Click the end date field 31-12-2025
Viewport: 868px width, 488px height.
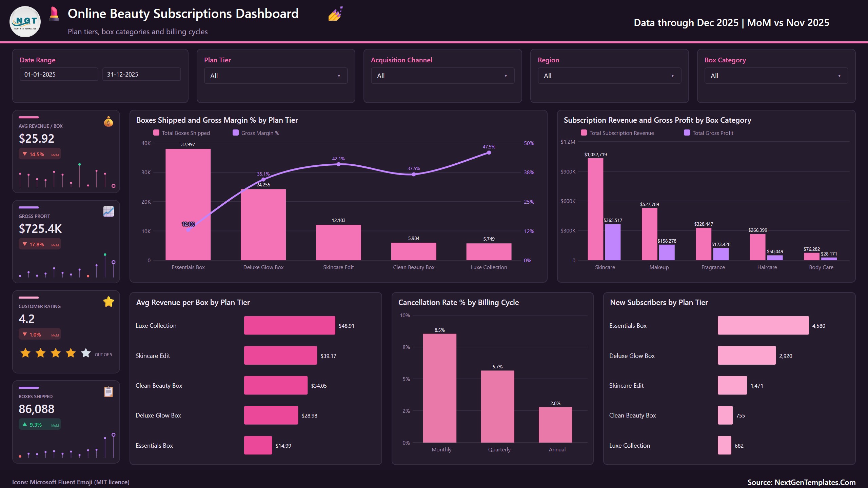click(x=142, y=74)
